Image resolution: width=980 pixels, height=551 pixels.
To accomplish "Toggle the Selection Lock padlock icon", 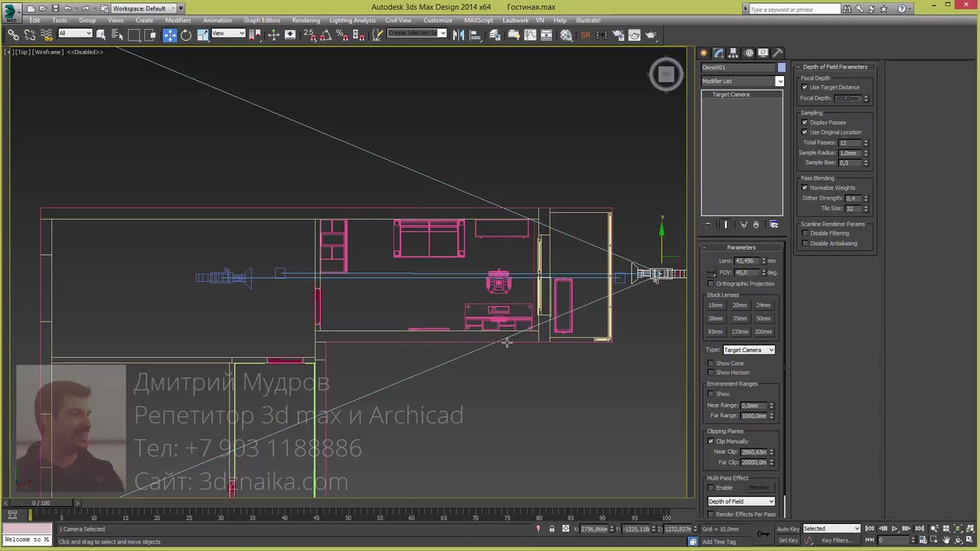I will coord(551,529).
